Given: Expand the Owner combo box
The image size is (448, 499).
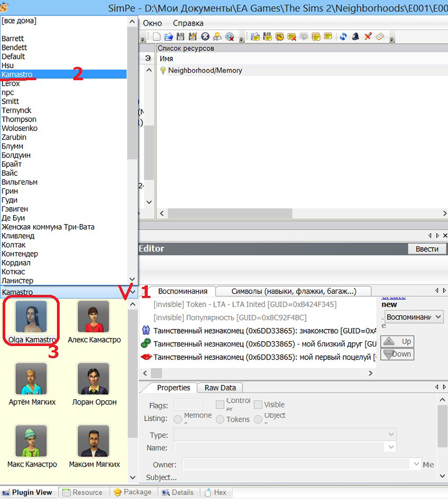Looking at the screenshot, I should click(416, 464).
